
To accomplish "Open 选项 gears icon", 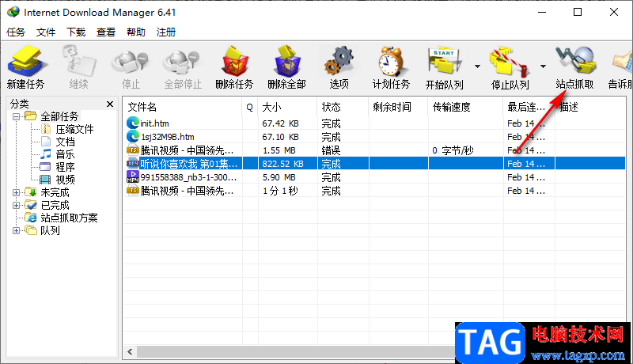I will point(339,62).
